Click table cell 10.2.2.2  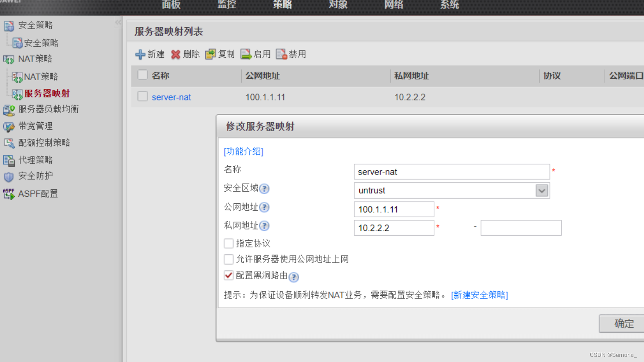(x=410, y=97)
